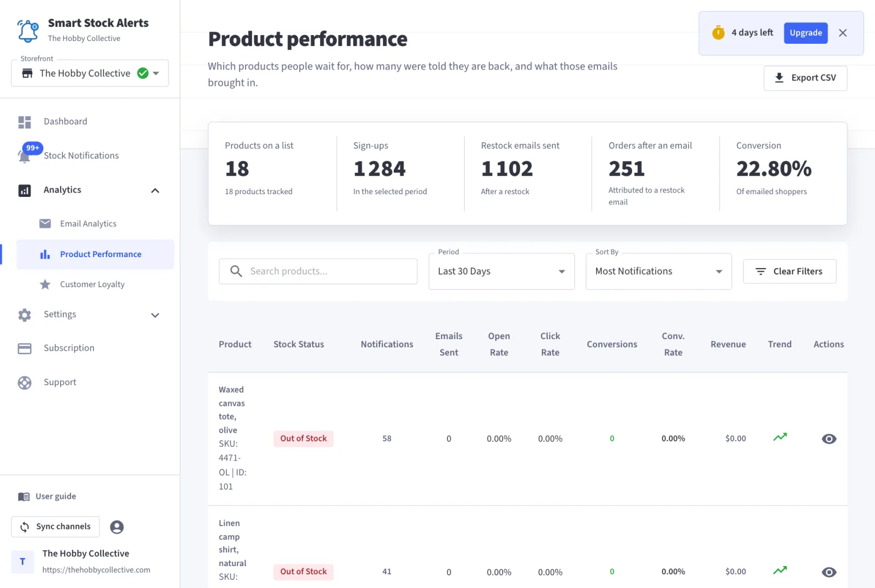Click the trial timer stopwatch icon
875x588 pixels.
719,33
